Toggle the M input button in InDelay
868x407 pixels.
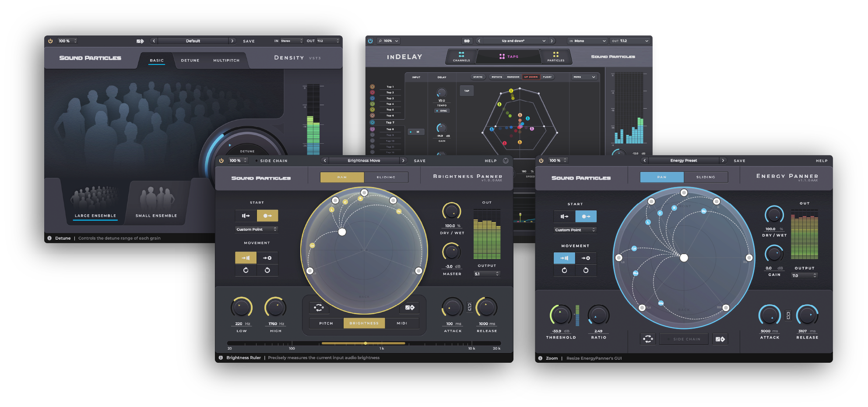[416, 132]
